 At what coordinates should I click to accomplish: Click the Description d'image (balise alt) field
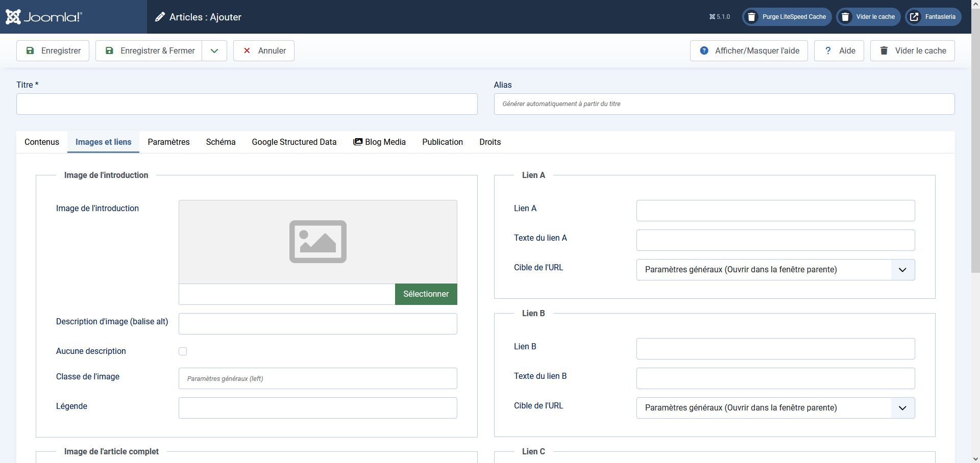[x=318, y=324]
